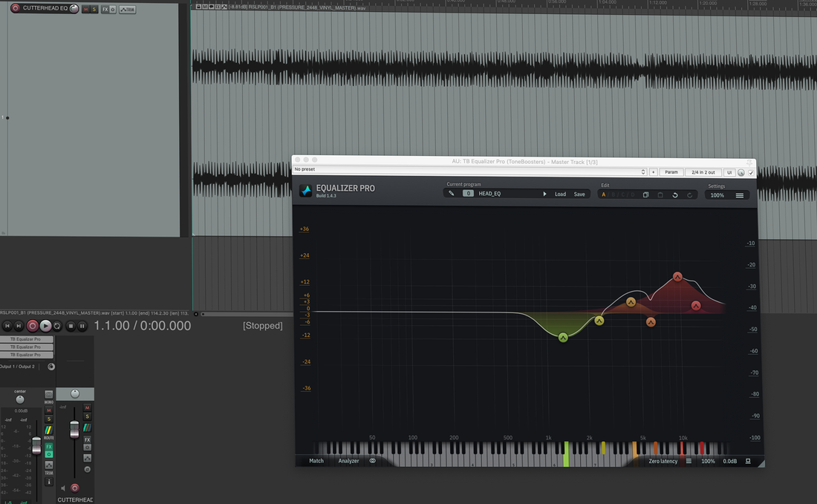This screenshot has height=504, width=817.
Task: Adjust the volume knob beside CUTTERHEAD EQ name
Action: (x=74, y=8)
